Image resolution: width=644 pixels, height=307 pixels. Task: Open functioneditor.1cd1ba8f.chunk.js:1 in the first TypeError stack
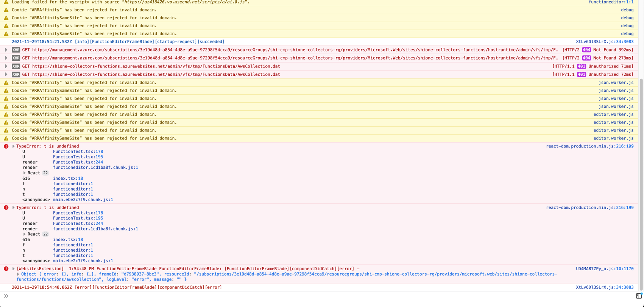[95, 168]
